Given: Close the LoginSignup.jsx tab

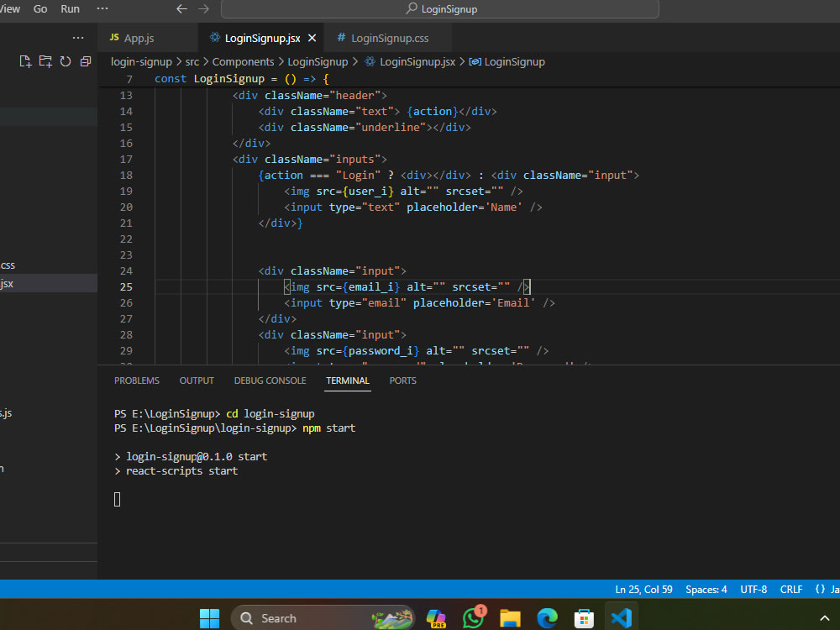Looking at the screenshot, I should click(x=312, y=38).
